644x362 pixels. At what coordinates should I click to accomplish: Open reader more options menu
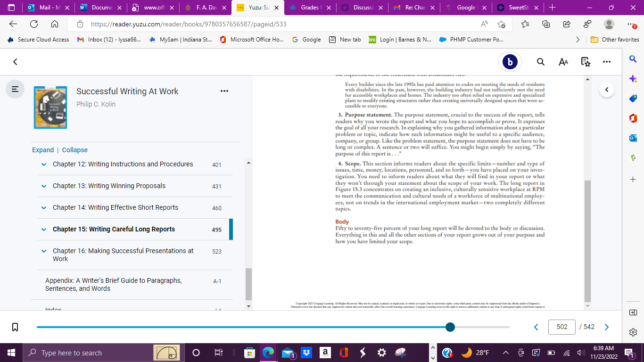click(x=607, y=62)
